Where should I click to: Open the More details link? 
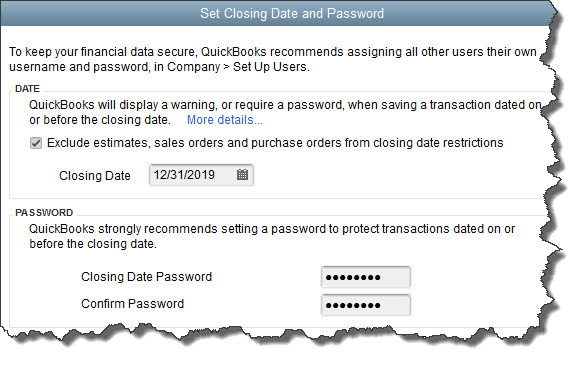(225, 120)
